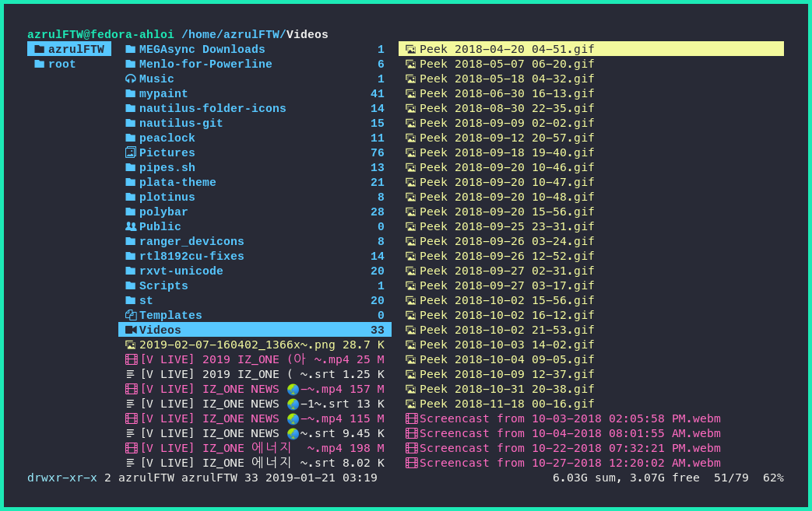Click film icon of IZ_ONE 25 M mp4

click(131, 359)
